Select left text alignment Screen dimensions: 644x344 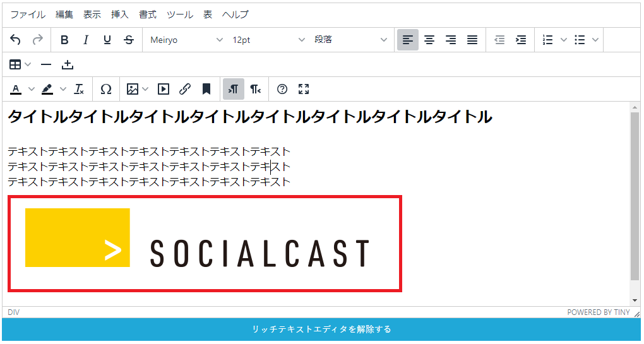click(408, 40)
